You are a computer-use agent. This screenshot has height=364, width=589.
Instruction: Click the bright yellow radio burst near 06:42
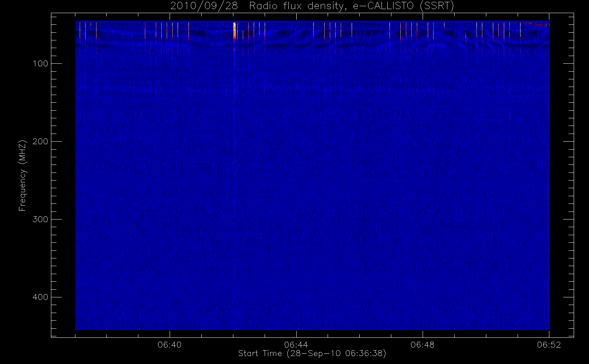235,31
